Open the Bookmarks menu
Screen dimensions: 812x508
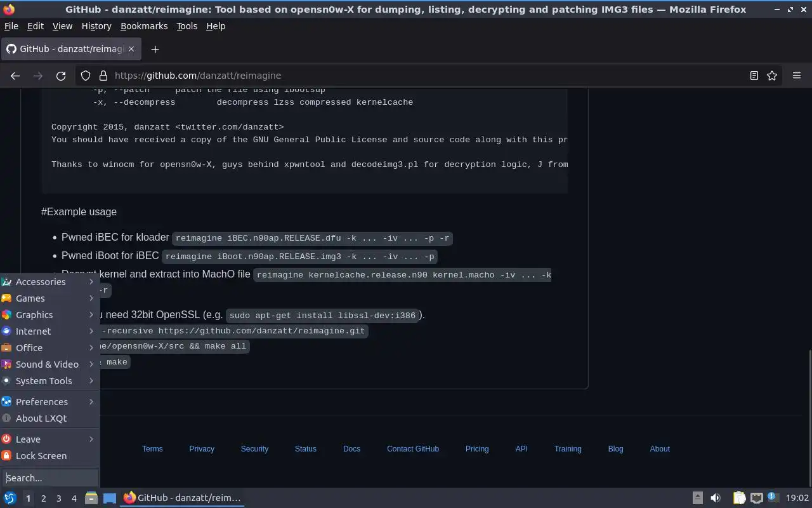(144, 26)
